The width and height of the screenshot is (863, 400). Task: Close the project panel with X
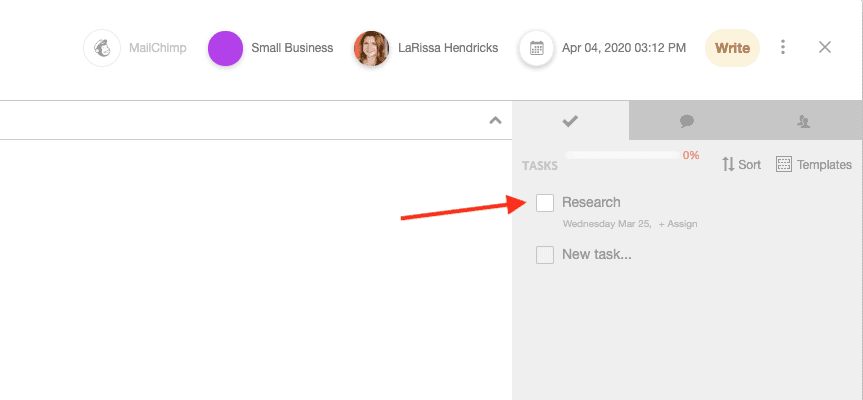824,47
